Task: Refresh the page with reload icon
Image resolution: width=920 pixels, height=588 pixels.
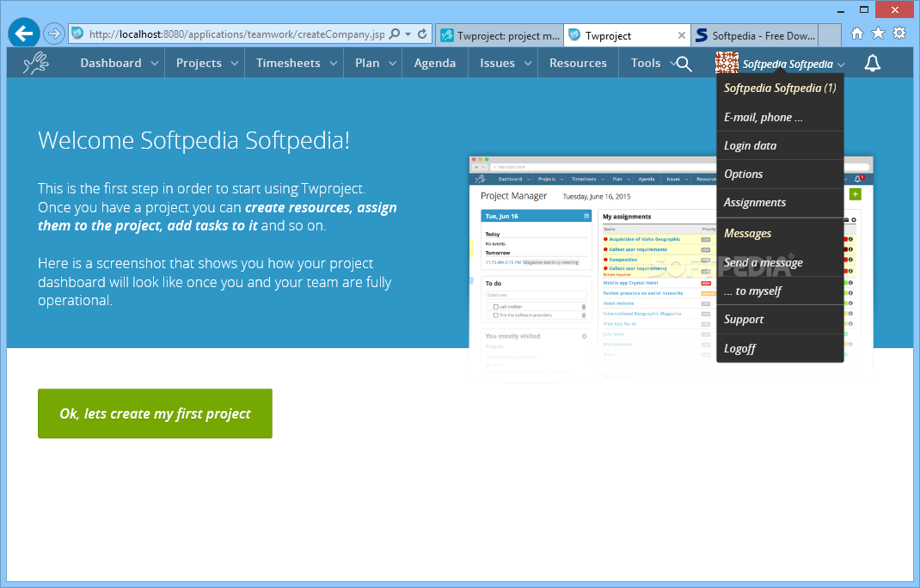Action: point(422,34)
